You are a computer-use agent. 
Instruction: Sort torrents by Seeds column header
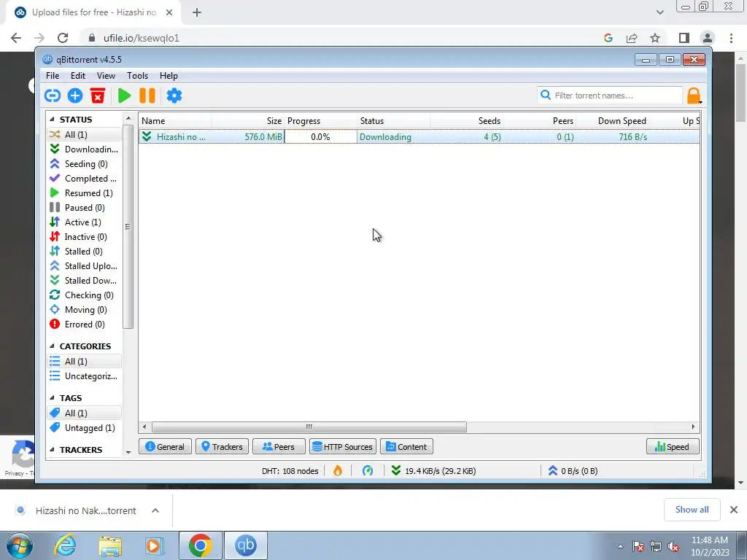[467, 121]
